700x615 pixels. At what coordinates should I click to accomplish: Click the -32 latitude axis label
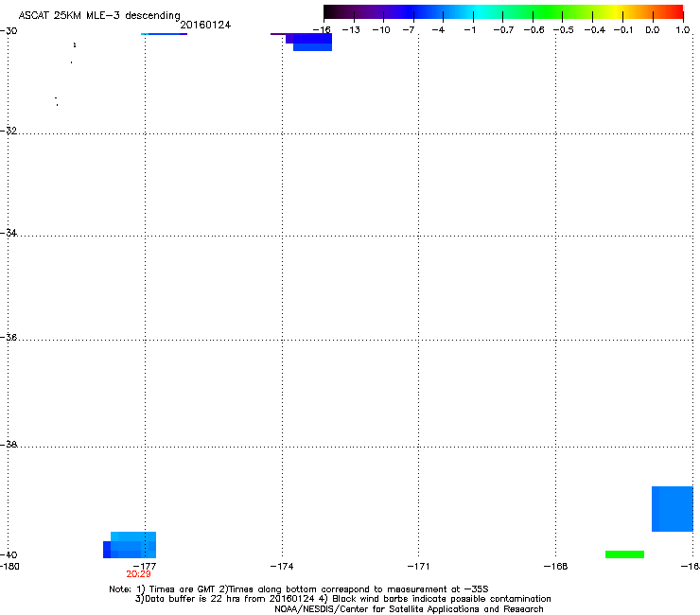tap(9, 131)
